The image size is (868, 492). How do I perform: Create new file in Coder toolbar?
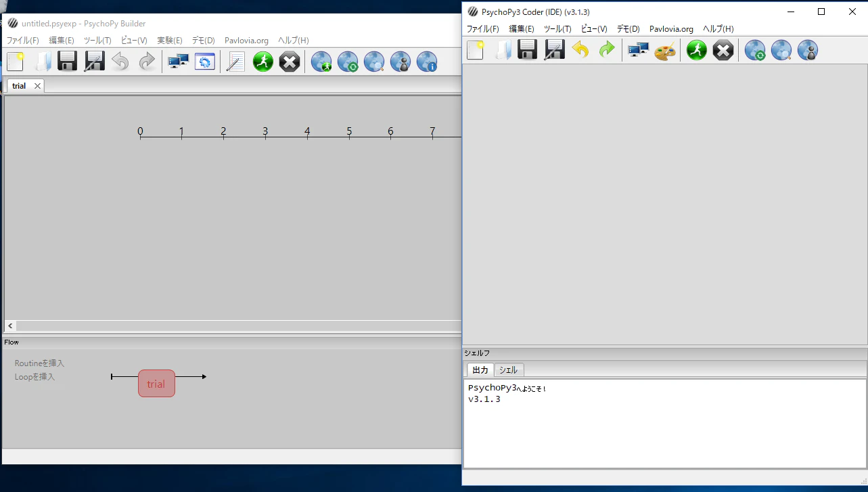pos(476,50)
